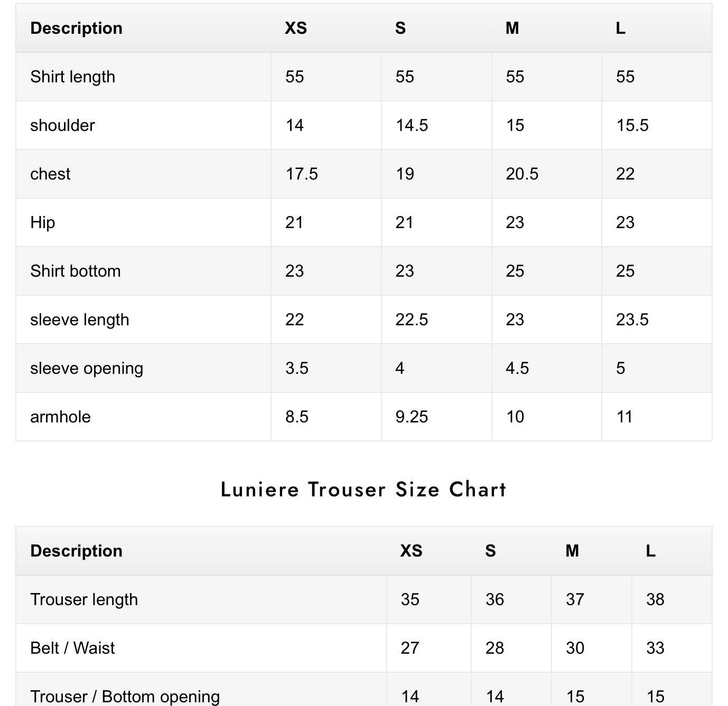Select the Belt / Waist row label
Screen dimensions: 728x706
tap(72, 648)
